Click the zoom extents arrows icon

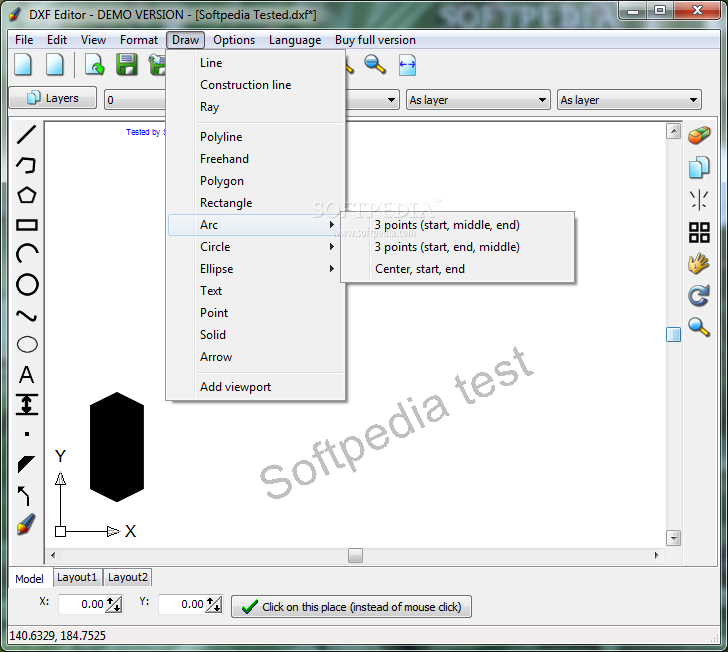pos(408,65)
